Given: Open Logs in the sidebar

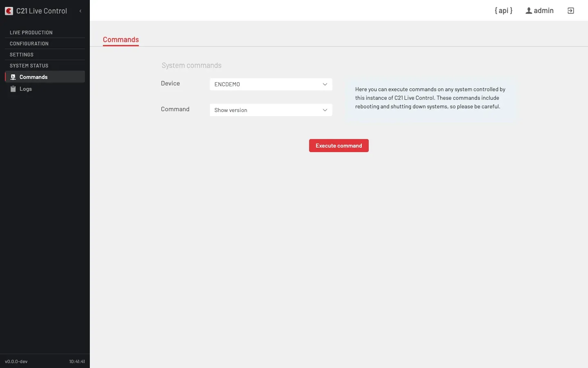Looking at the screenshot, I should [x=45, y=89].
